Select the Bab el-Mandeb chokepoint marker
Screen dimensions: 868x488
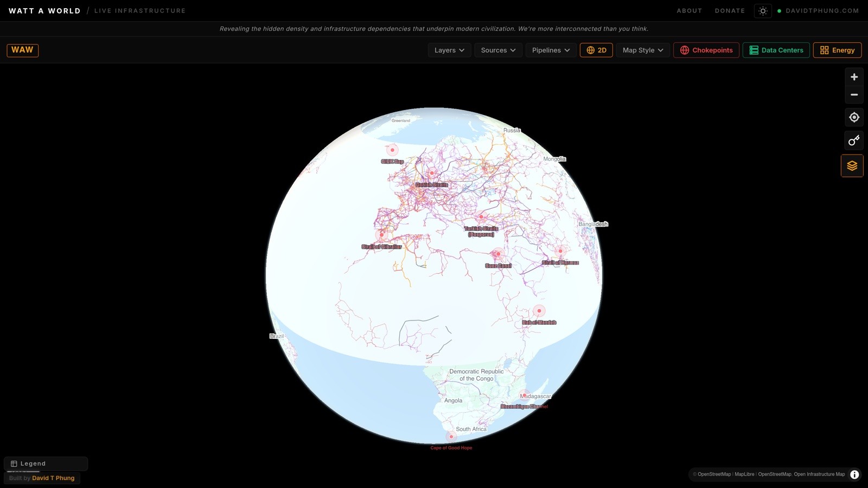539,311
